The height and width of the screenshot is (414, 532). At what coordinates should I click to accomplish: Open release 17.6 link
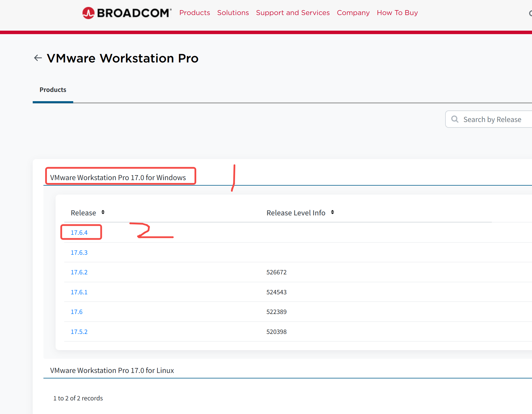76,312
